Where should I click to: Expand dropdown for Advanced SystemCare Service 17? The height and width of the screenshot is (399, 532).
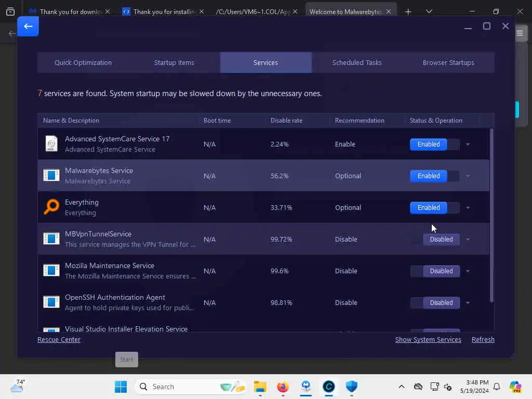(468, 144)
